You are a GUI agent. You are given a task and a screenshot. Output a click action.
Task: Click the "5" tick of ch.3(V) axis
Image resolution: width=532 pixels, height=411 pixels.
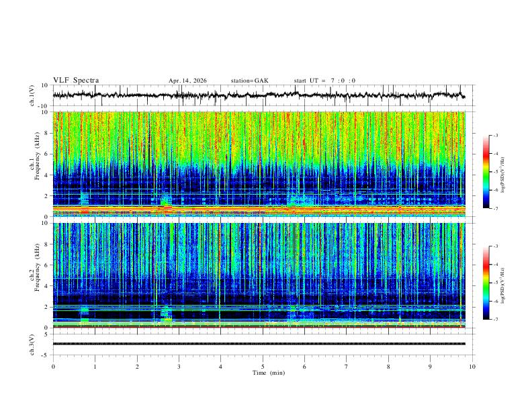pos(46,334)
